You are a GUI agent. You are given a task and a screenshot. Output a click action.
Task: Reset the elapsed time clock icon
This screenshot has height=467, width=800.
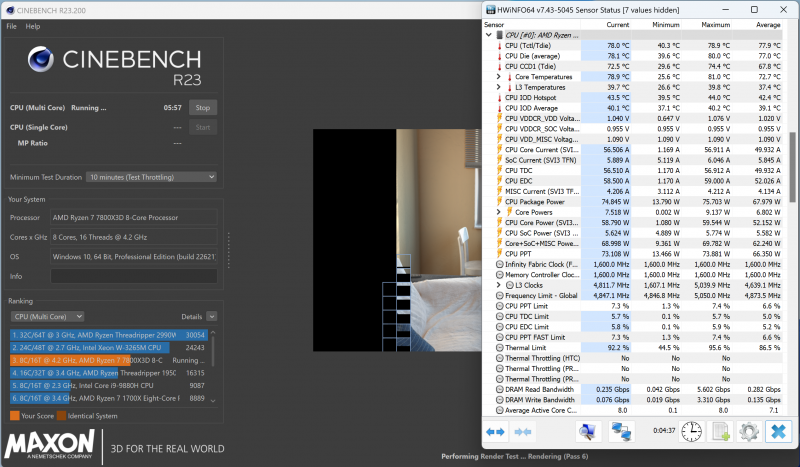[692, 431]
